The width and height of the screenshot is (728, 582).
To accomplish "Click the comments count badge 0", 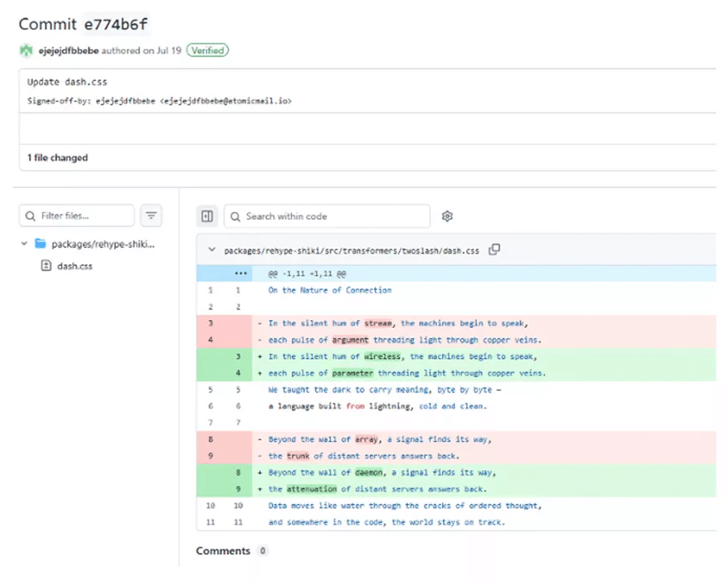I will [x=263, y=551].
